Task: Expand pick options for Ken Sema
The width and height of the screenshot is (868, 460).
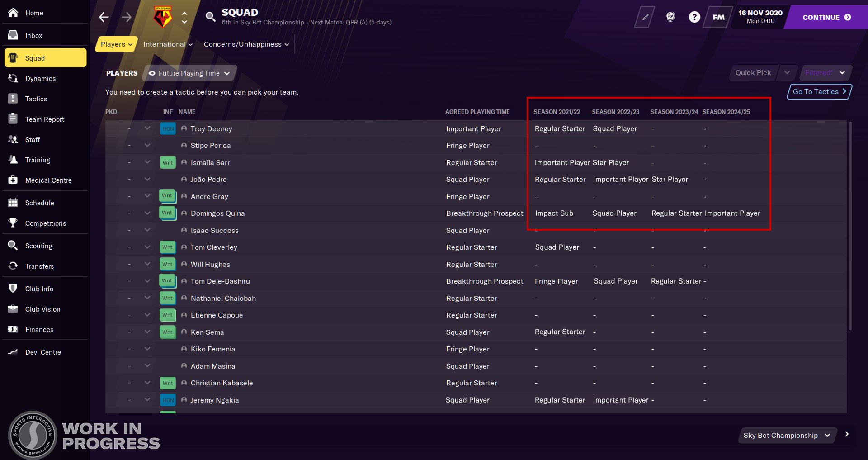Action: 147,332
